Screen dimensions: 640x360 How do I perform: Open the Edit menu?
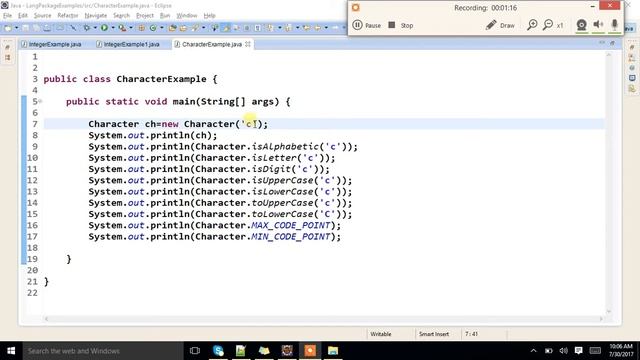pos(23,16)
